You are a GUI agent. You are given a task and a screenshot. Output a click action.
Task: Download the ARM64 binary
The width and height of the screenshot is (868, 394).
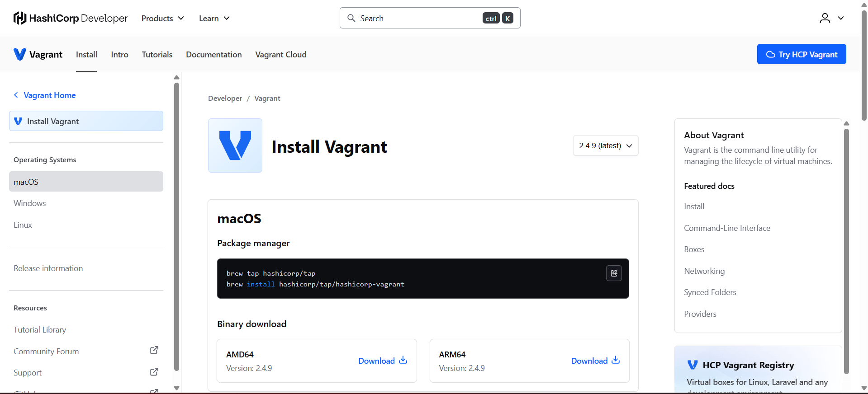click(595, 361)
